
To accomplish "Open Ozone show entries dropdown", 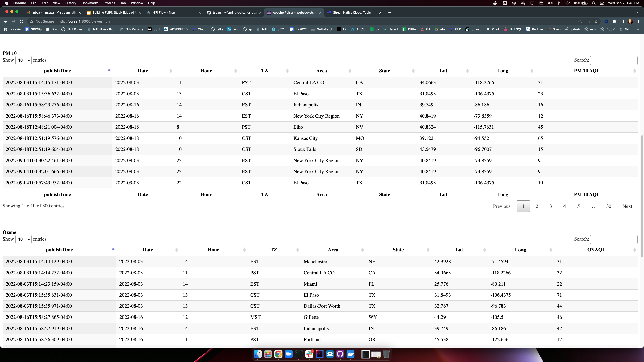I will pos(23,239).
